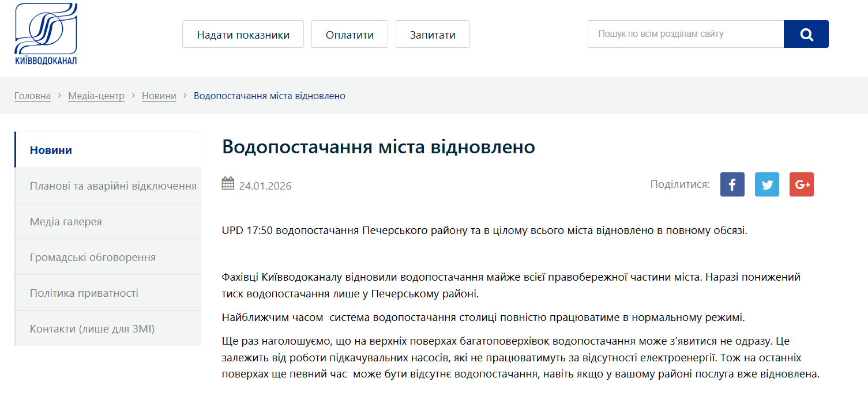The image size is (868, 408).
Task: Click the Київводоканал logo
Action: [x=46, y=34]
